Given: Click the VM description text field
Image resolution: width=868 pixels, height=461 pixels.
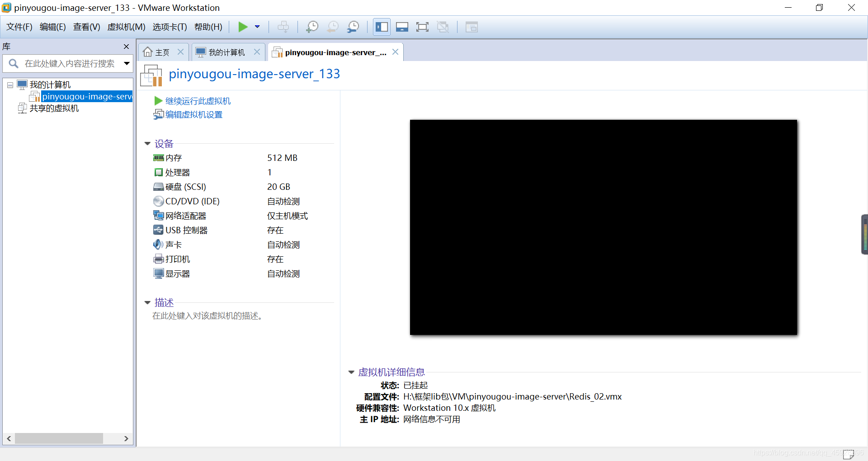Looking at the screenshot, I should pos(208,316).
